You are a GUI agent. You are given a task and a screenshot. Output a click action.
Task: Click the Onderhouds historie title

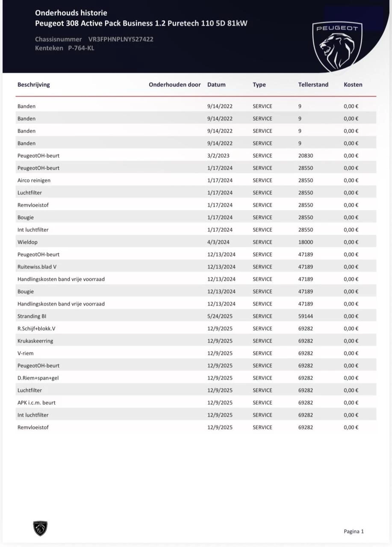(x=71, y=13)
